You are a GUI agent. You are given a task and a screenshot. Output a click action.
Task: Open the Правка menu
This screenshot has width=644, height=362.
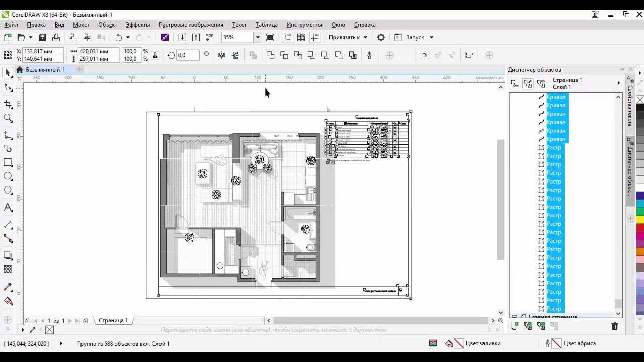tap(36, 24)
